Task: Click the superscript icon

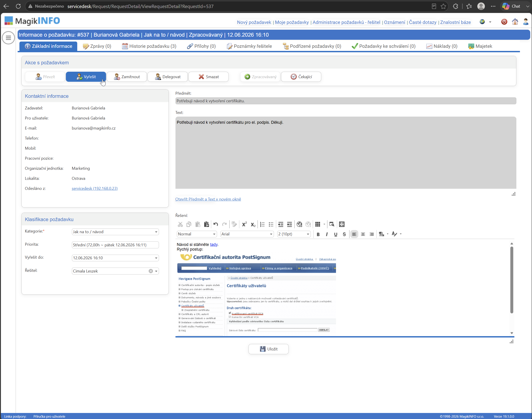Action: (x=244, y=224)
